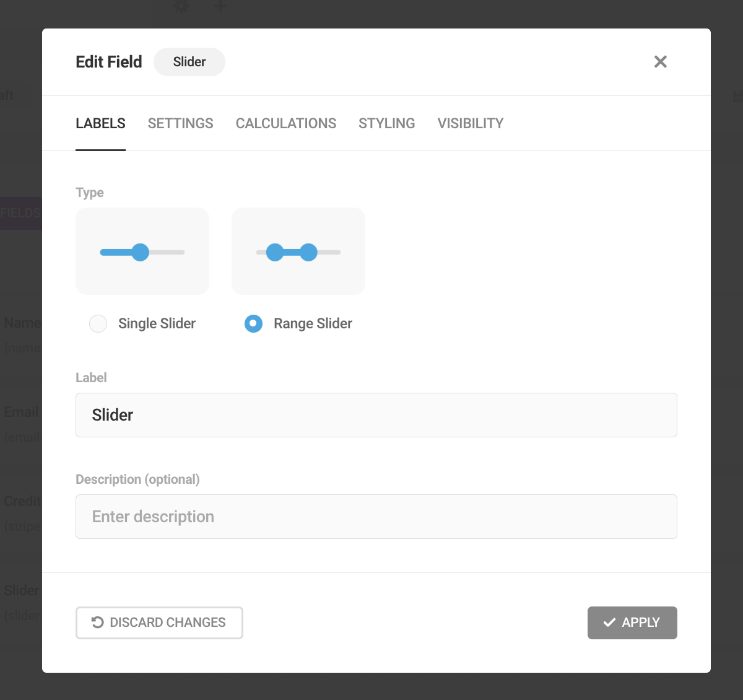Click into the Slider label input

point(376,415)
